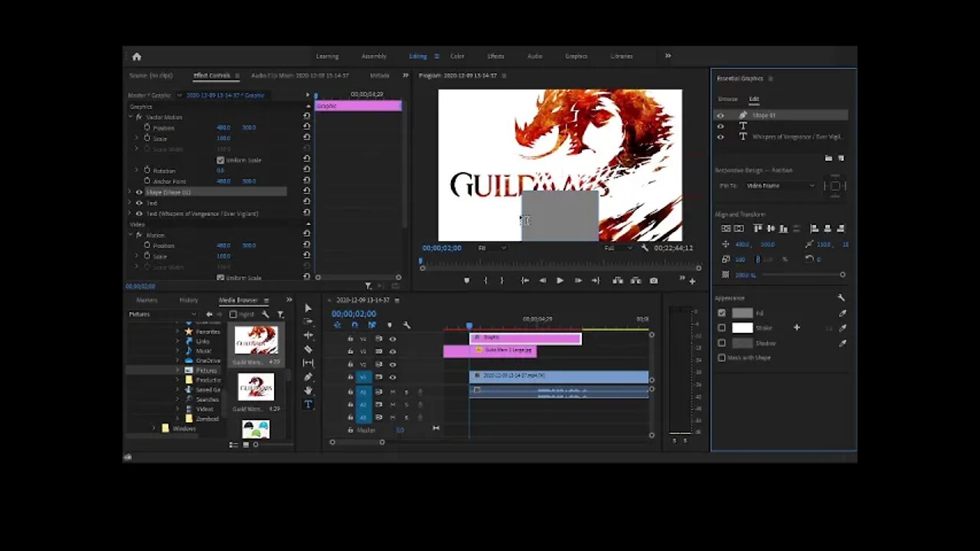
Task: Show overflow workspaces chevron
Action: [x=668, y=56]
